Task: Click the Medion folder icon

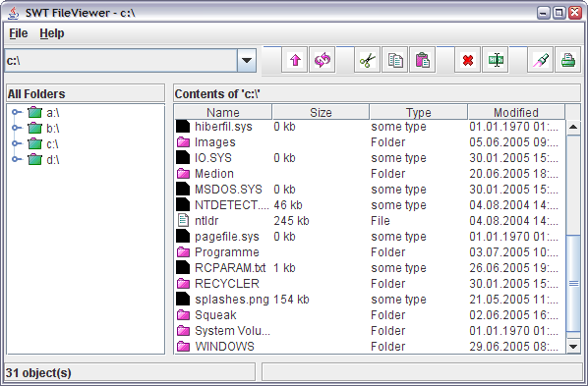Action: (x=183, y=174)
